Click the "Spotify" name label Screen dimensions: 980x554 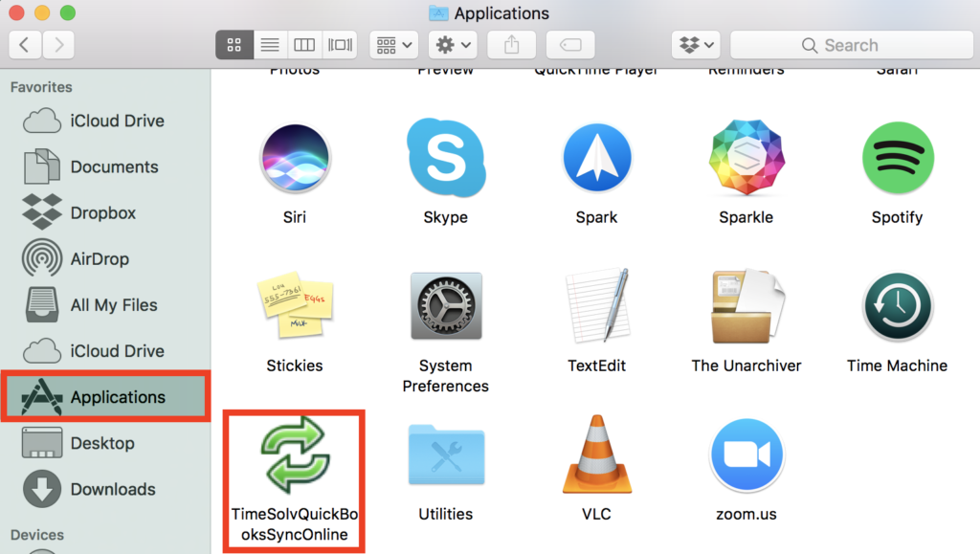coord(898,217)
